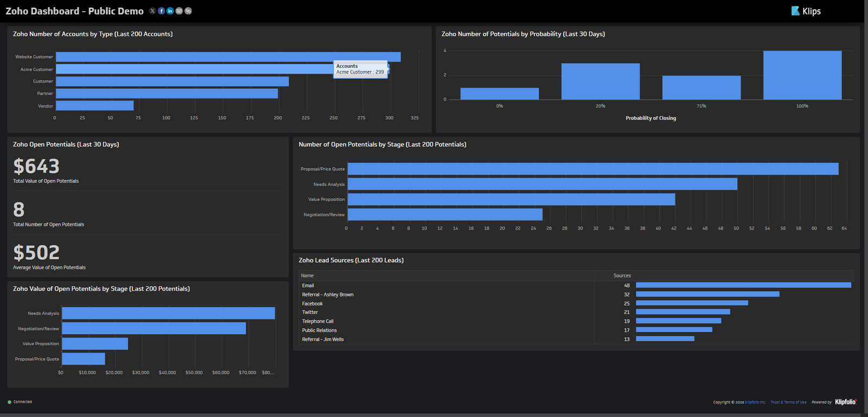
Task: Click the $502 average value figure
Action: (x=36, y=252)
